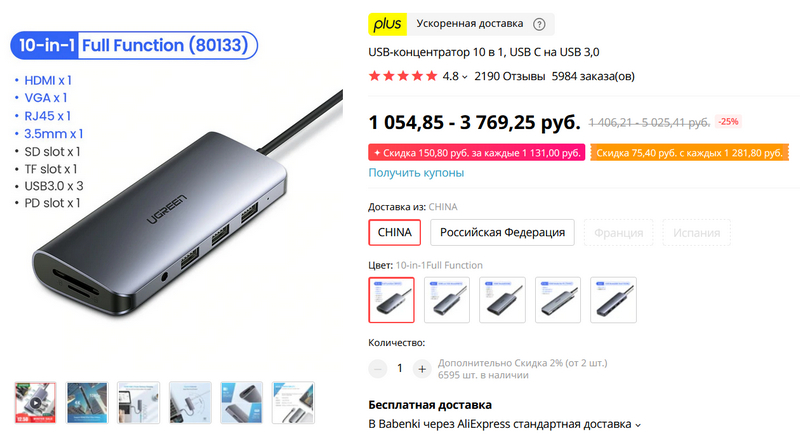Click the orange 75,40 руб. discount badge

tap(689, 153)
